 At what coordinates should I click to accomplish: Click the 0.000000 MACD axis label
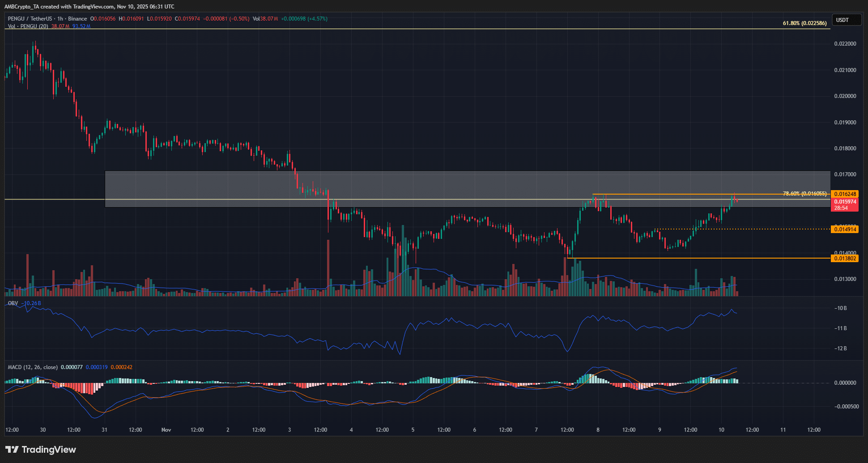(845, 383)
